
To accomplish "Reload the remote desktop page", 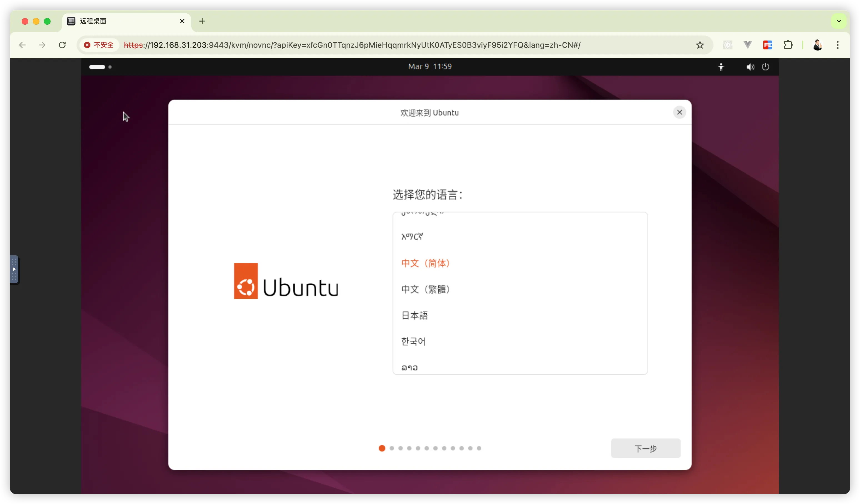I will pos(62,45).
